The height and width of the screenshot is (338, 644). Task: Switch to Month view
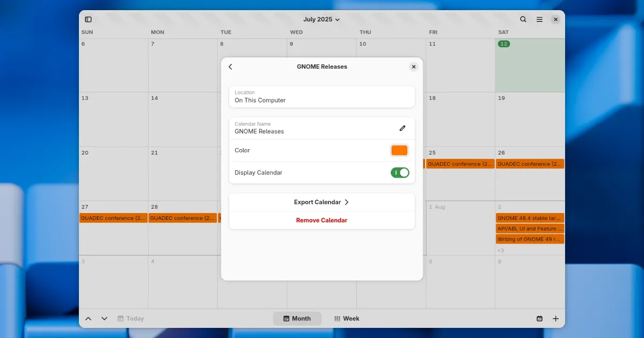[x=297, y=319]
